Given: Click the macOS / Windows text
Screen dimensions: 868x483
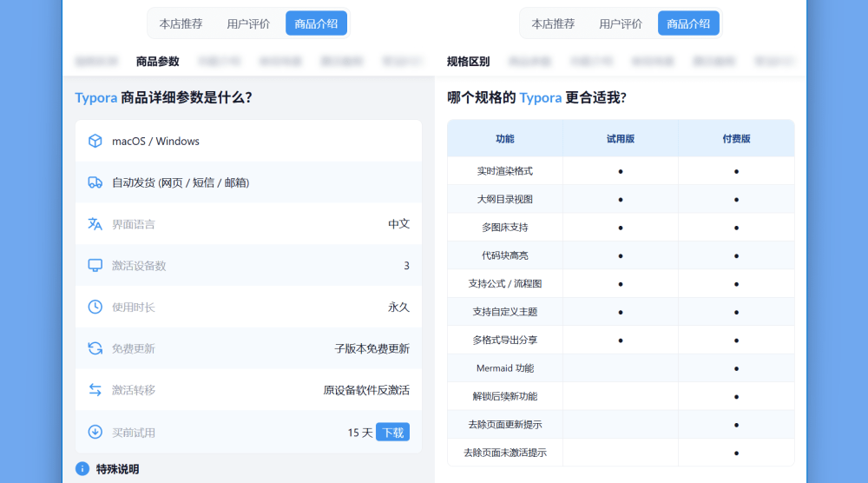Looking at the screenshot, I should [x=155, y=142].
